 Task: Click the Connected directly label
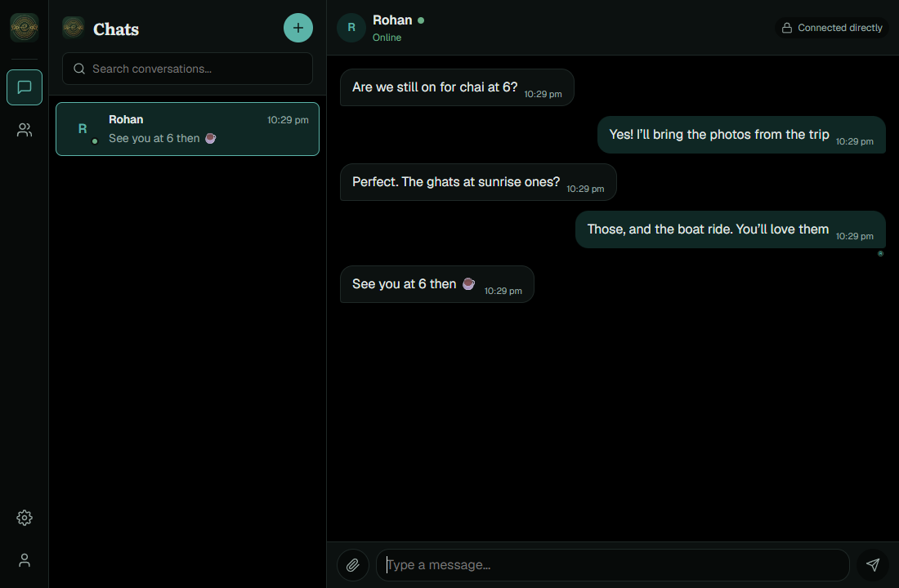click(840, 28)
